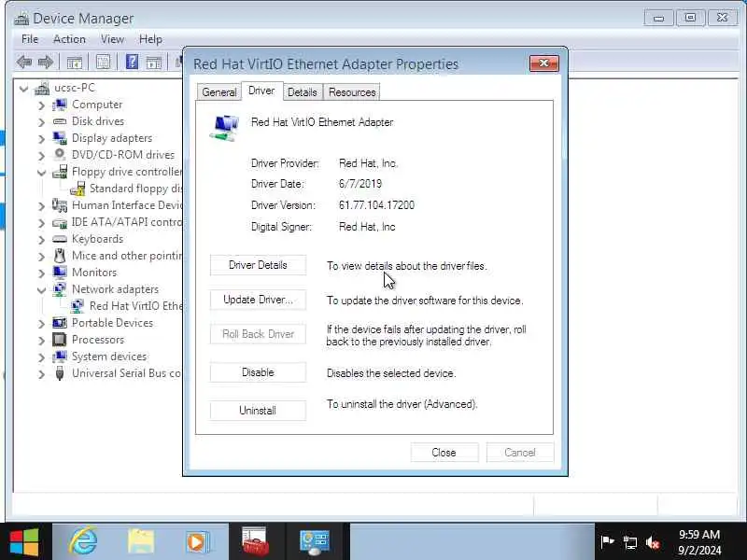The height and width of the screenshot is (560, 747).
Task: Select the Disk drives icon
Action: 60,121
